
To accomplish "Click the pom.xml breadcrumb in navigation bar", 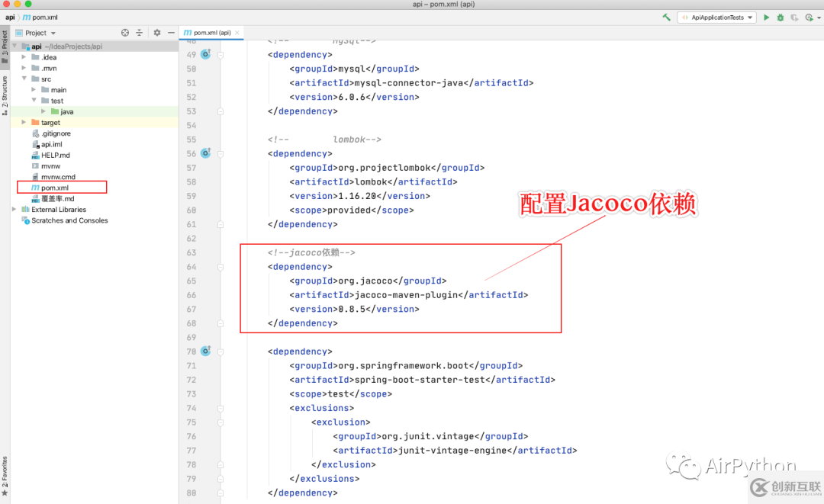I will [40, 18].
